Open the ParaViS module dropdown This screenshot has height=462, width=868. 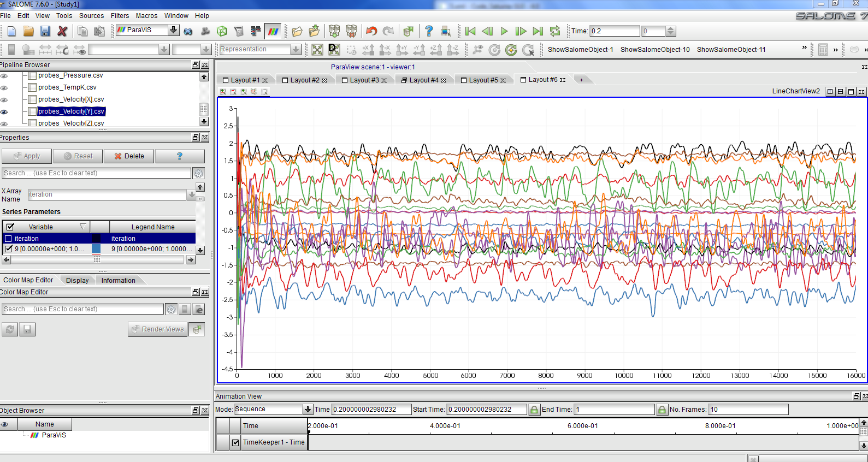click(173, 30)
